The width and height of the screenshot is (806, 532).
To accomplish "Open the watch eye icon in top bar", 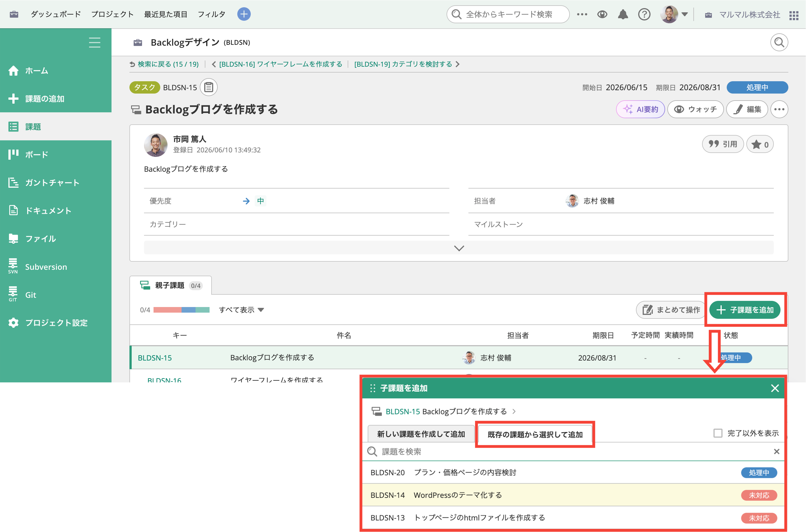I will click(x=602, y=14).
